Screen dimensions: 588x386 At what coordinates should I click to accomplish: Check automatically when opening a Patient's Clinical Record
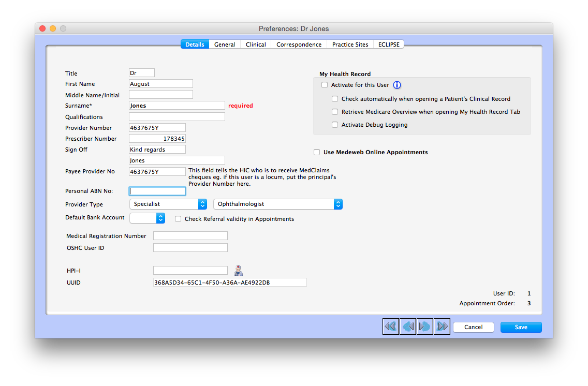(335, 98)
